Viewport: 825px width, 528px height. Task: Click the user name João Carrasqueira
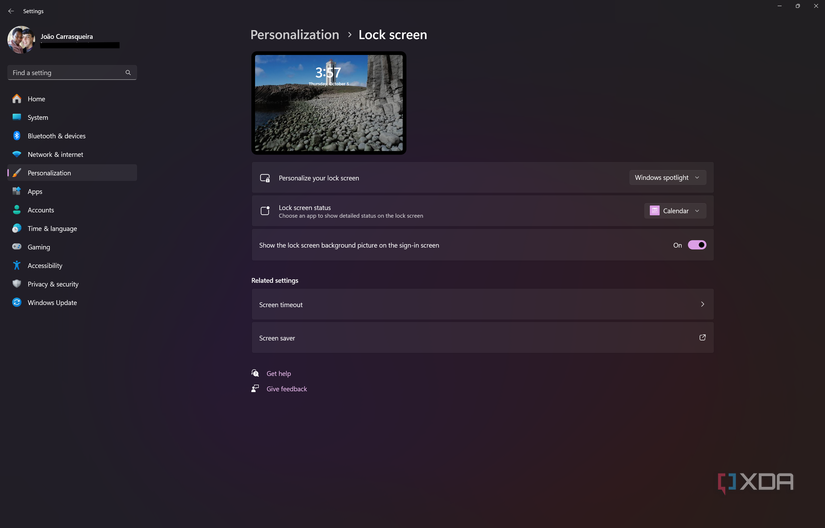pos(67,36)
